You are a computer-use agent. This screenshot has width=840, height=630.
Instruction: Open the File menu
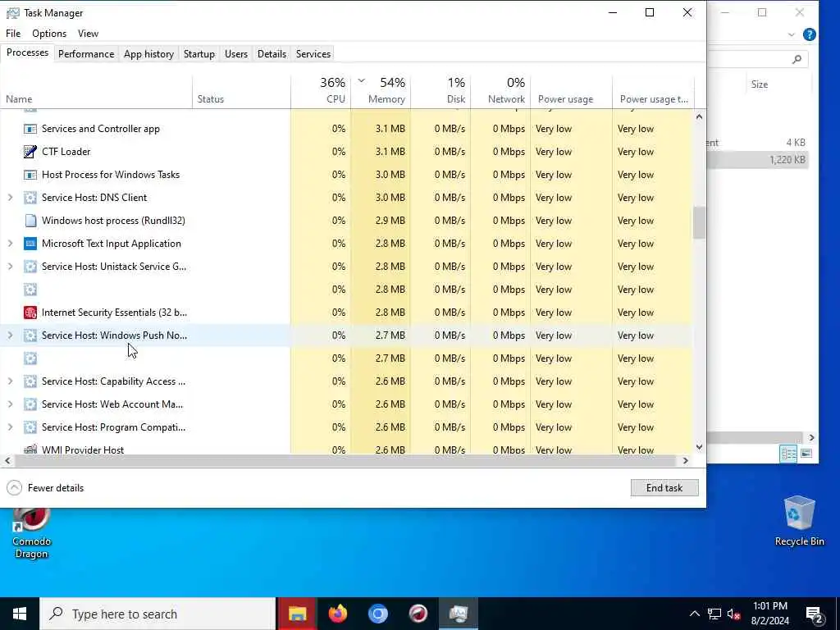coord(13,33)
